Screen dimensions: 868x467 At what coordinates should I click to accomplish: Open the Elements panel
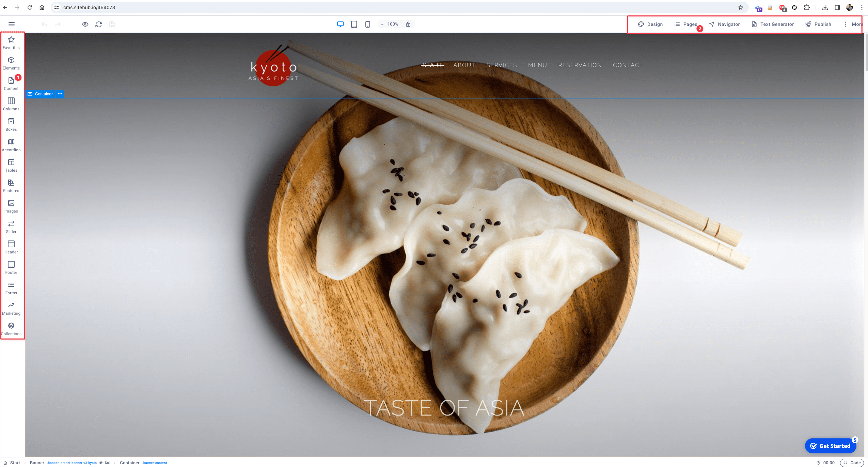pos(11,63)
